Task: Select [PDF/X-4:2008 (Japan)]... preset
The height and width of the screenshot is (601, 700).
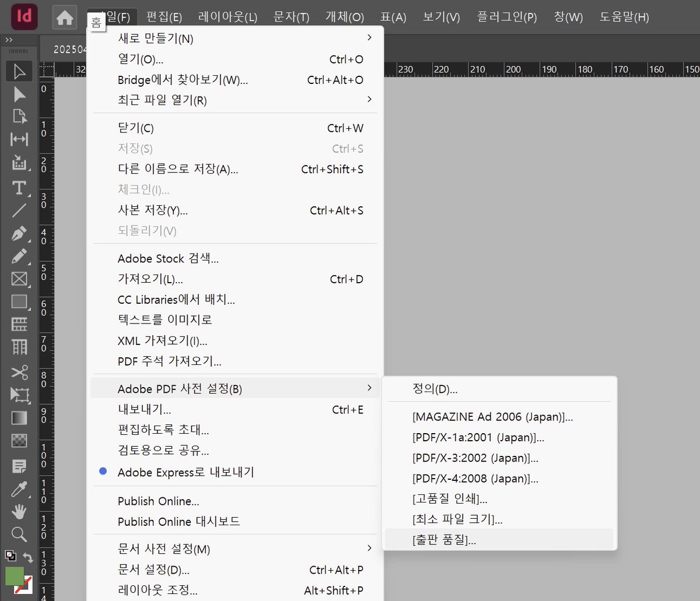Action: pyautogui.click(x=499, y=479)
